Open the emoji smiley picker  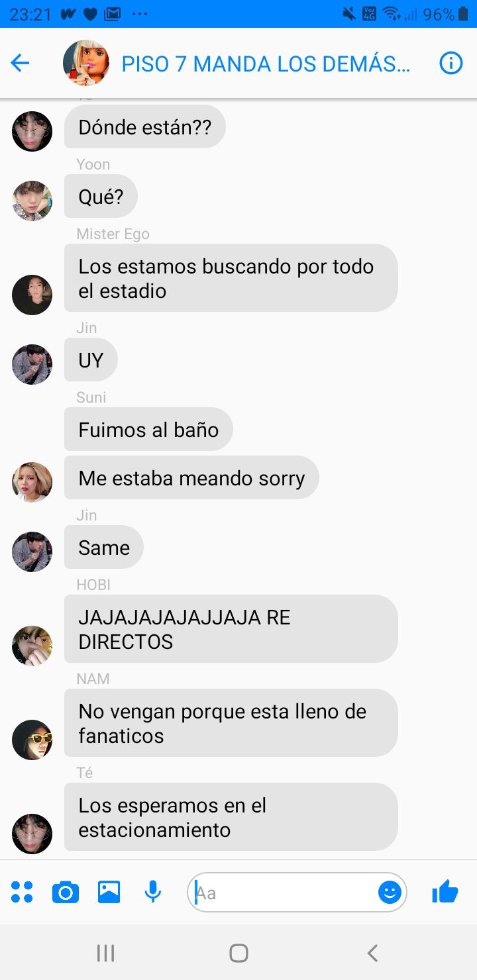click(390, 893)
